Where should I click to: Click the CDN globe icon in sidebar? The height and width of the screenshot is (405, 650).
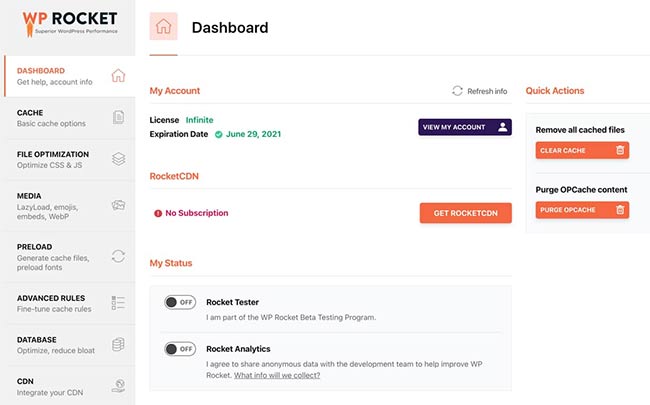[118, 384]
